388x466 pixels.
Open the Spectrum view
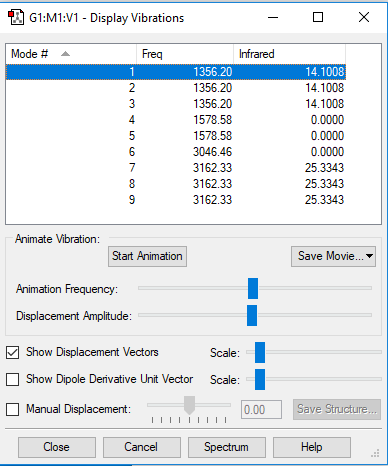227,447
